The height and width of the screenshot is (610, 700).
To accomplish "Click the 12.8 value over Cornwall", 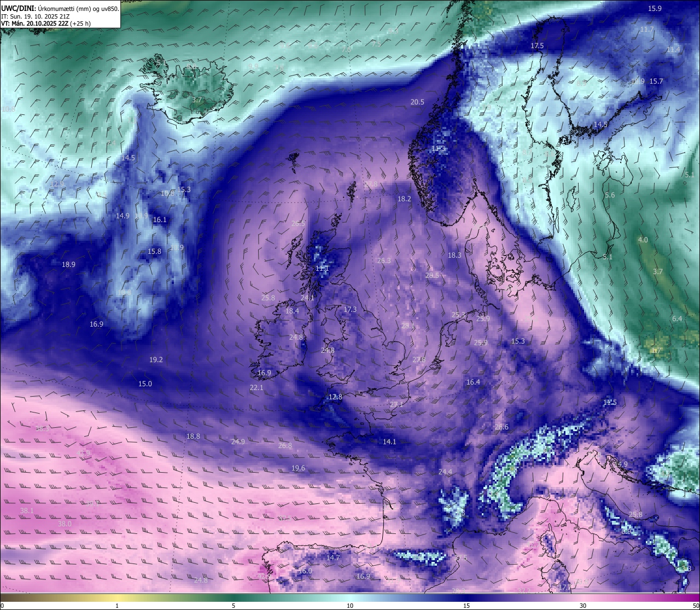I will (335, 397).
